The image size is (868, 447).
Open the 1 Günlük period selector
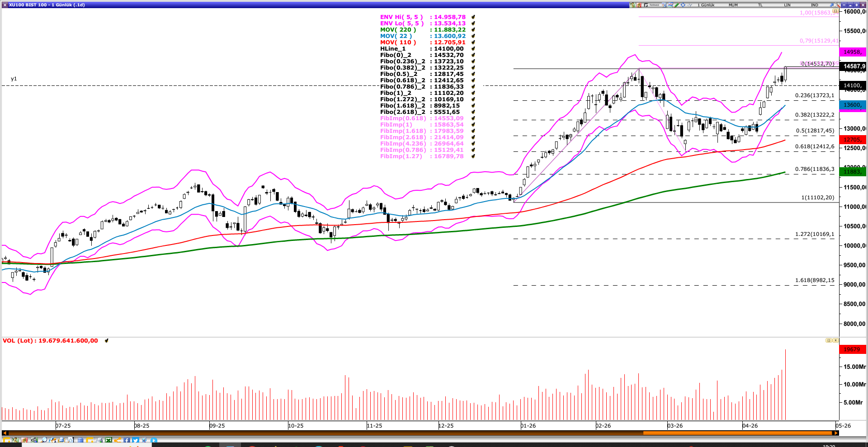[x=706, y=5]
